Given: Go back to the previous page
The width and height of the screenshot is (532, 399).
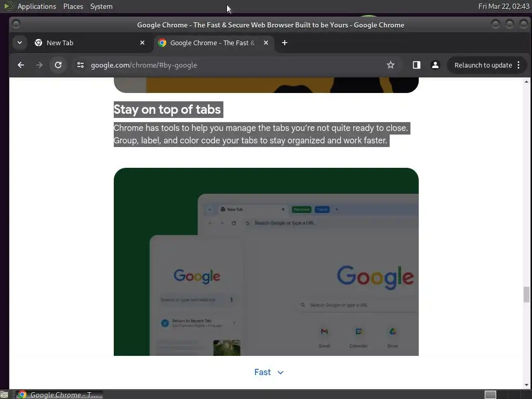Looking at the screenshot, I should pos(21,65).
